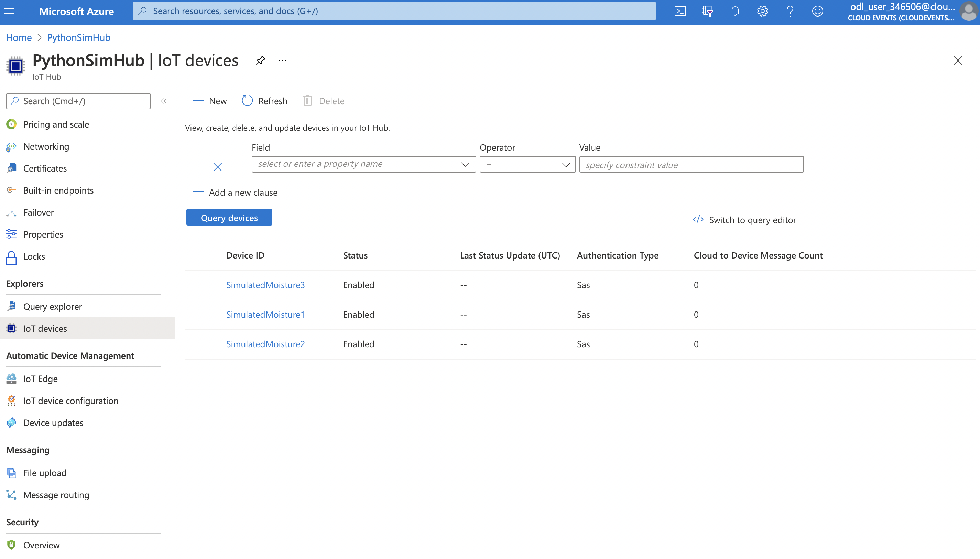Open IoT Edge menu item
The image size is (980, 559).
(40, 379)
